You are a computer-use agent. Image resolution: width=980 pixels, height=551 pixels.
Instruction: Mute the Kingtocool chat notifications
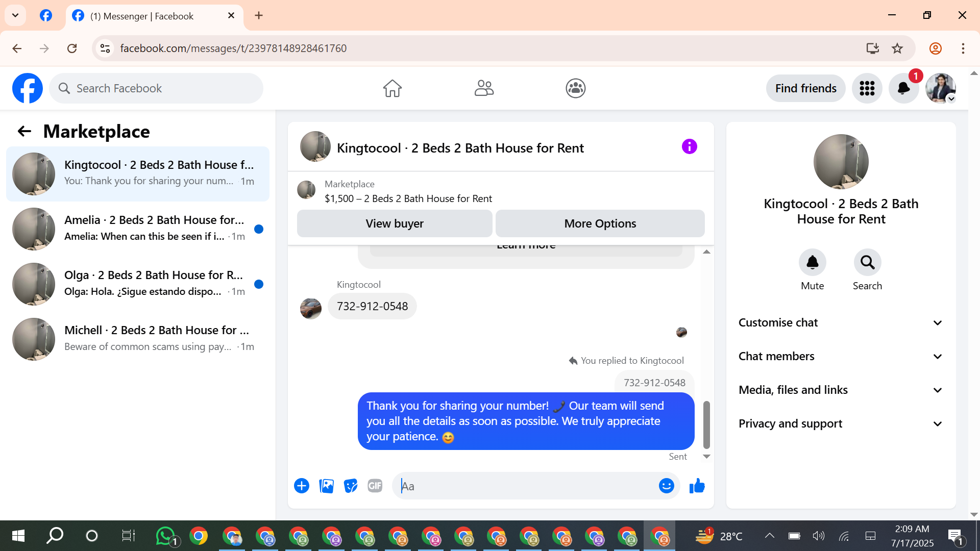coord(812,262)
